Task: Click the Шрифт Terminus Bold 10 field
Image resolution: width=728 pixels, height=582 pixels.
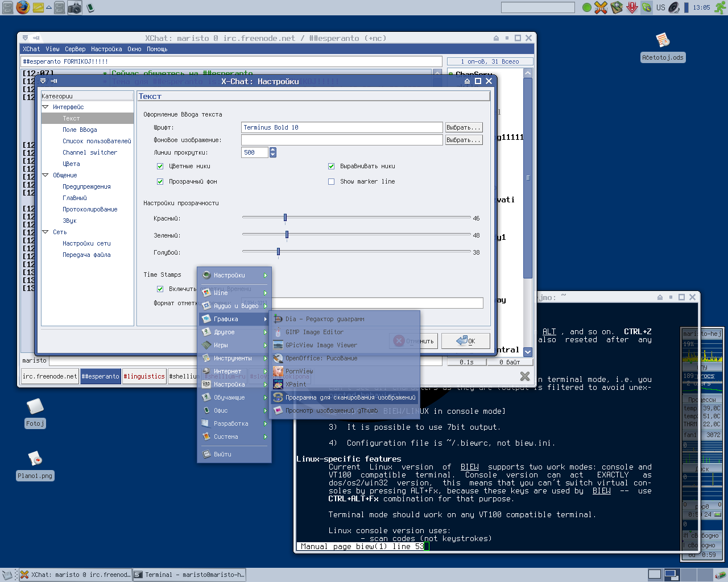Action: pos(342,127)
